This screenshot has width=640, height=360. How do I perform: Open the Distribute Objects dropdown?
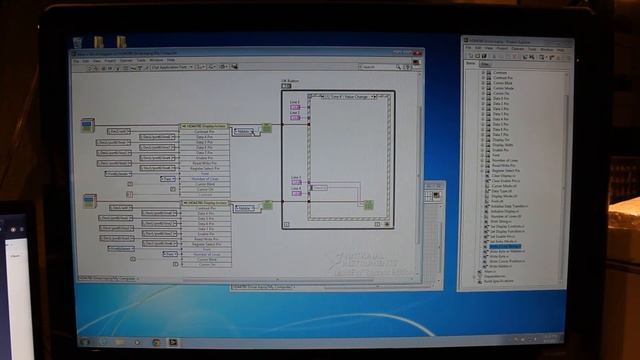click(x=212, y=67)
